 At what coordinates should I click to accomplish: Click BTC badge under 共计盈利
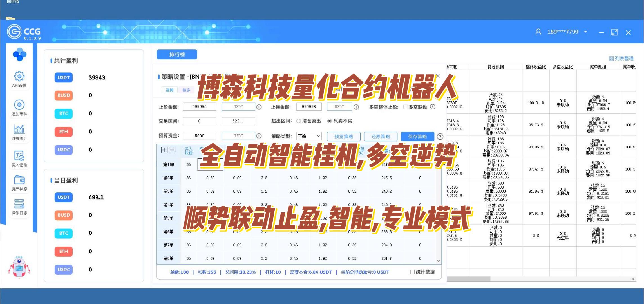point(64,113)
